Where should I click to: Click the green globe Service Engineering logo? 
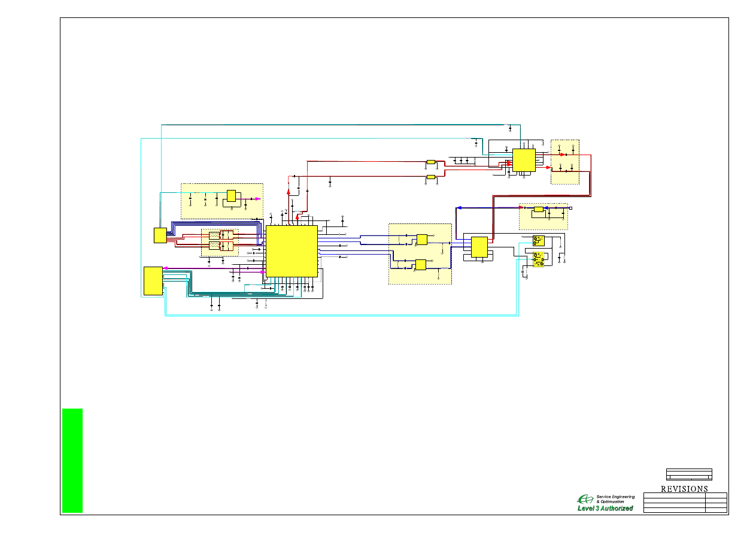click(x=585, y=499)
